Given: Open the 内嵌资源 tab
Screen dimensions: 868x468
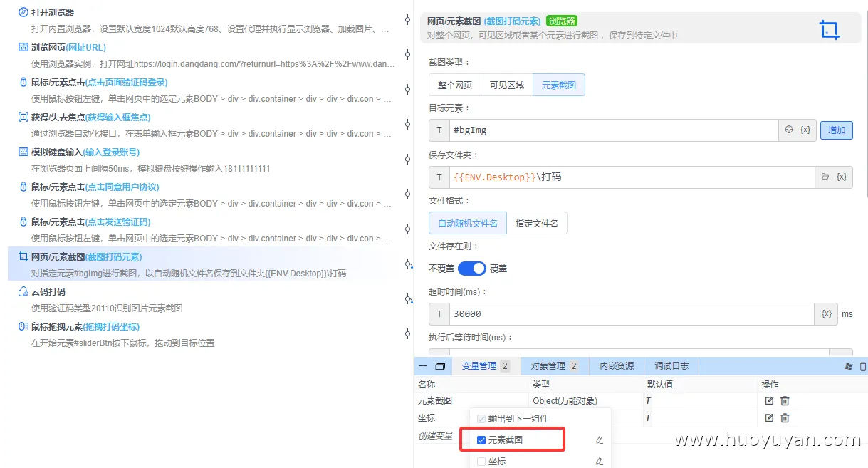Looking at the screenshot, I should 617,366.
